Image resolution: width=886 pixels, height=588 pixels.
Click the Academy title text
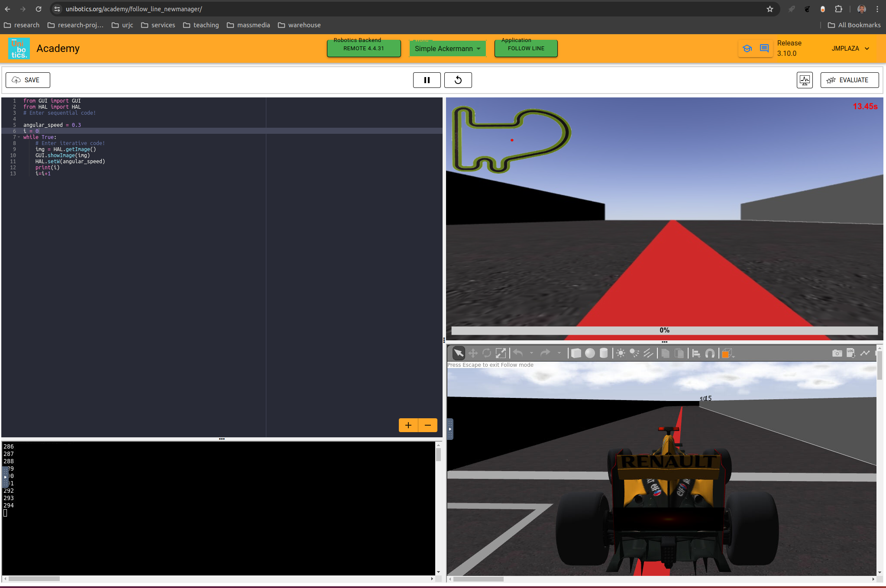point(58,48)
